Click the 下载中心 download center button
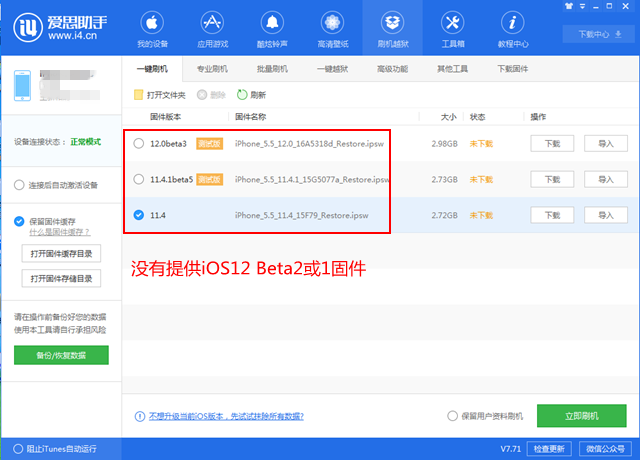The image size is (640, 460). [x=599, y=34]
